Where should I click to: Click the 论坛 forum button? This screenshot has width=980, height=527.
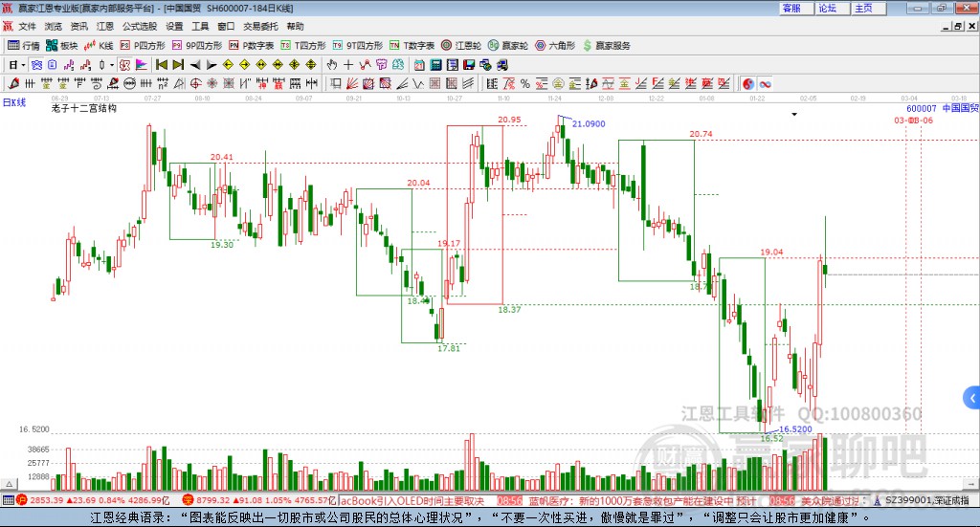(x=832, y=8)
